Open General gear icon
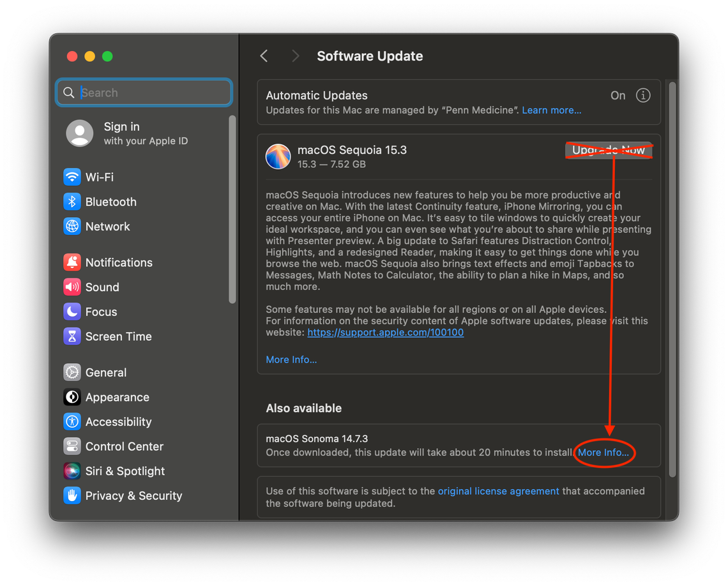Screen dimensions: 728x586 tap(72, 372)
